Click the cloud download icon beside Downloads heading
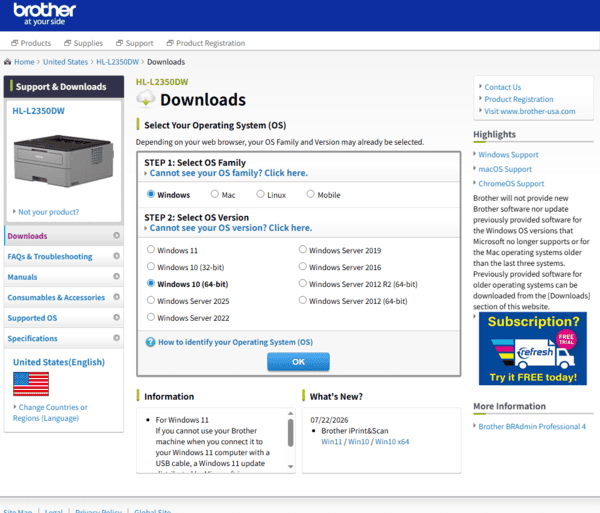Screen dimensions: 600x513 tap(146, 98)
